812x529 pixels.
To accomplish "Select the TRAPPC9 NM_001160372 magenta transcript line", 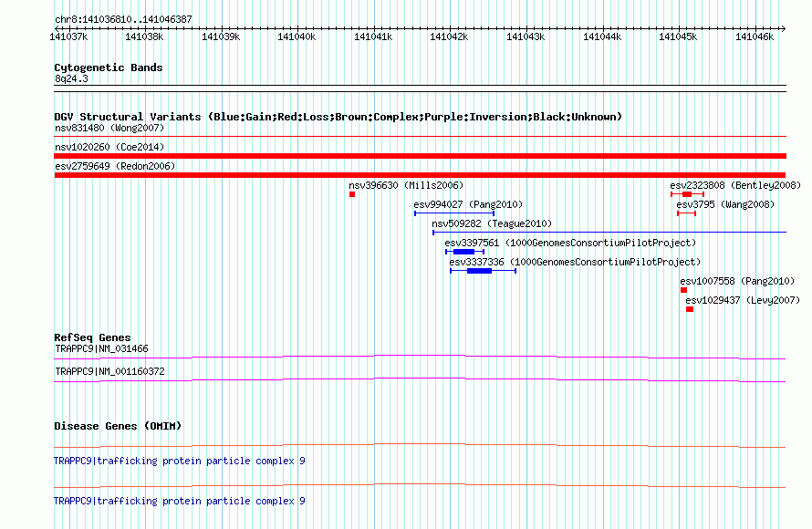I will click(420, 379).
